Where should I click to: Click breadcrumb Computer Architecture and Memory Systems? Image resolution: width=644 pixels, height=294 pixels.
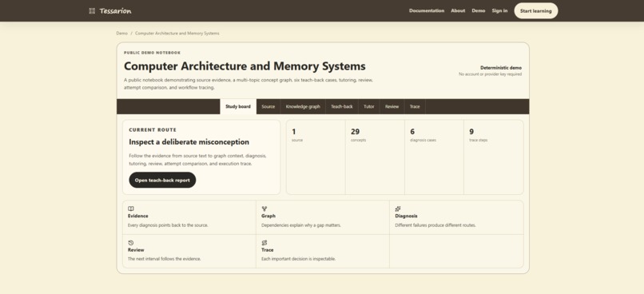coord(177,34)
